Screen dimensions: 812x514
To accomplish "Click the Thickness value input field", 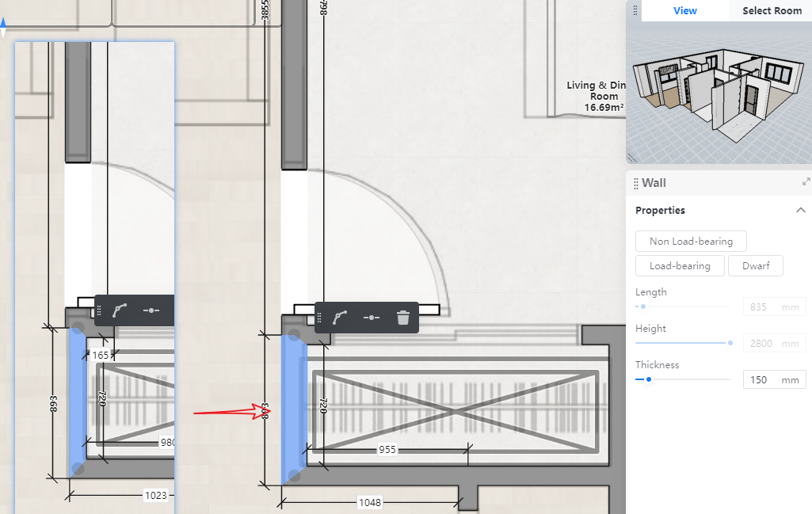I will (x=764, y=380).
